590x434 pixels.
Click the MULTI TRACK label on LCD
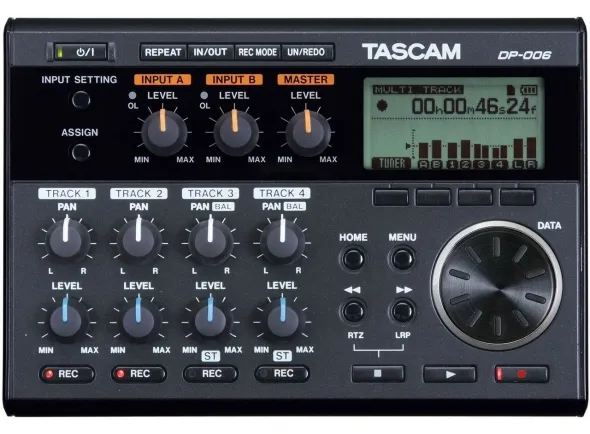[418, 90]
